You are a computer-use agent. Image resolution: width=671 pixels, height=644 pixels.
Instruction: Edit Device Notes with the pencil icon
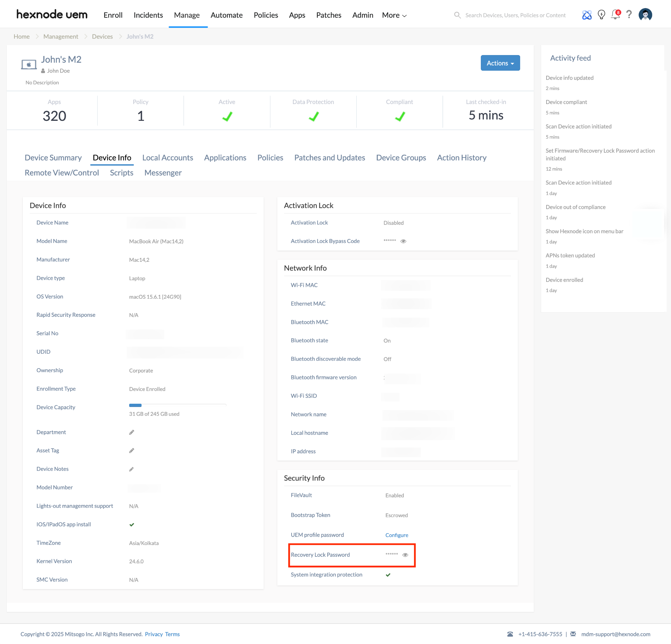132,469
